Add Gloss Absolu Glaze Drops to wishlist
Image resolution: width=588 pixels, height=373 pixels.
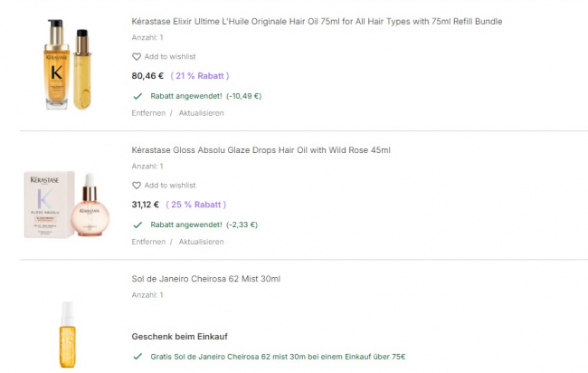[170, 186]
